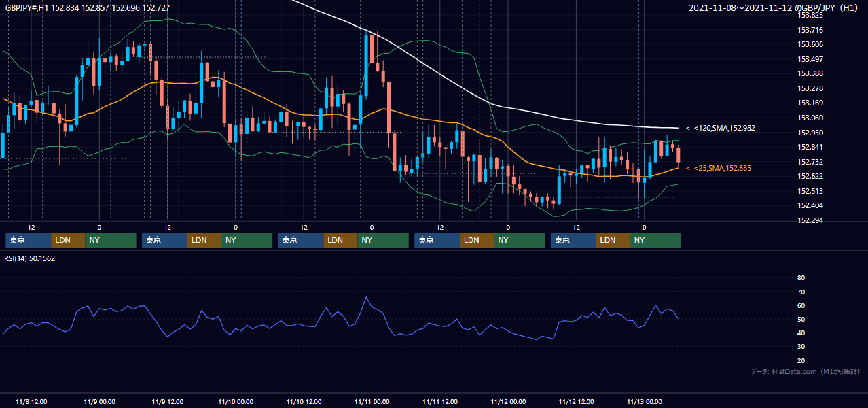Select time axis label 11/12 12:00
Viewport: 868px width, 408px height.
click(576, 401)
